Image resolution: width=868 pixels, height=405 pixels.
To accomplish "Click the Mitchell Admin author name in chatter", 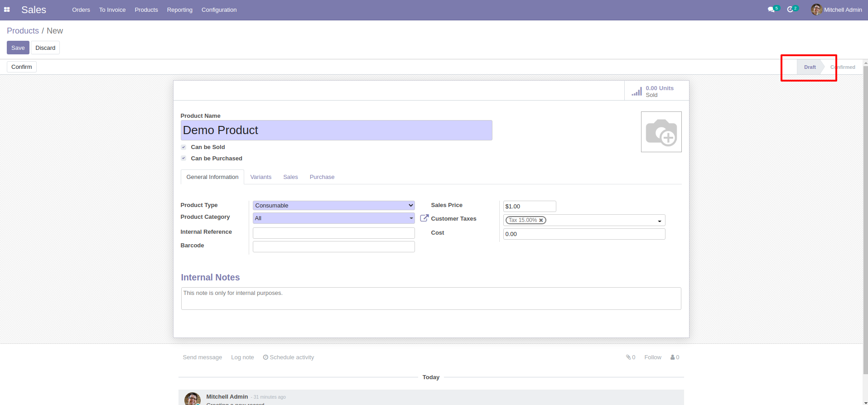I will coord(227,397).
